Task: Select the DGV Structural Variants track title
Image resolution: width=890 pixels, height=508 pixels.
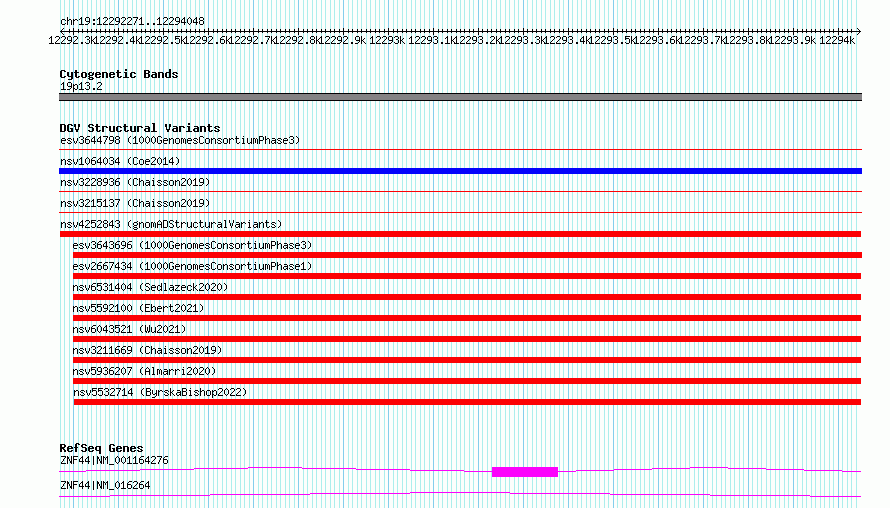Action: click(x=140, y=128)
